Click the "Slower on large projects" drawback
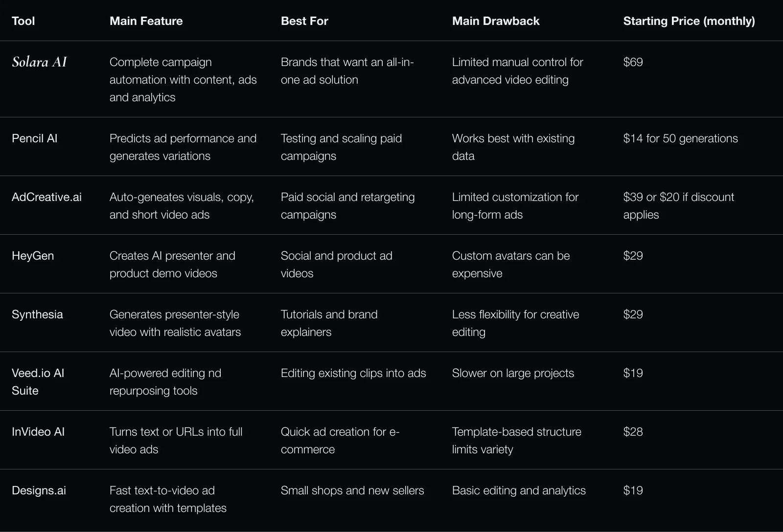 (x=513, y=373)
